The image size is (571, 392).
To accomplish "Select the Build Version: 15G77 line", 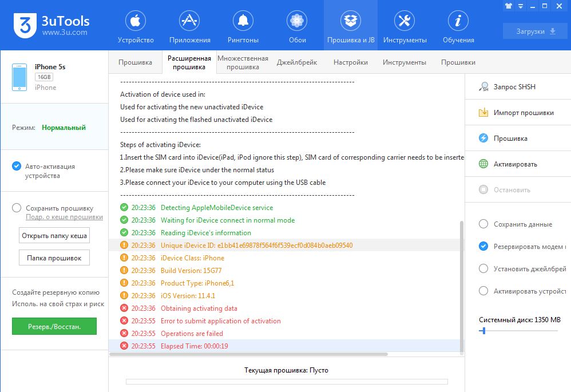I will coord(284,270).
